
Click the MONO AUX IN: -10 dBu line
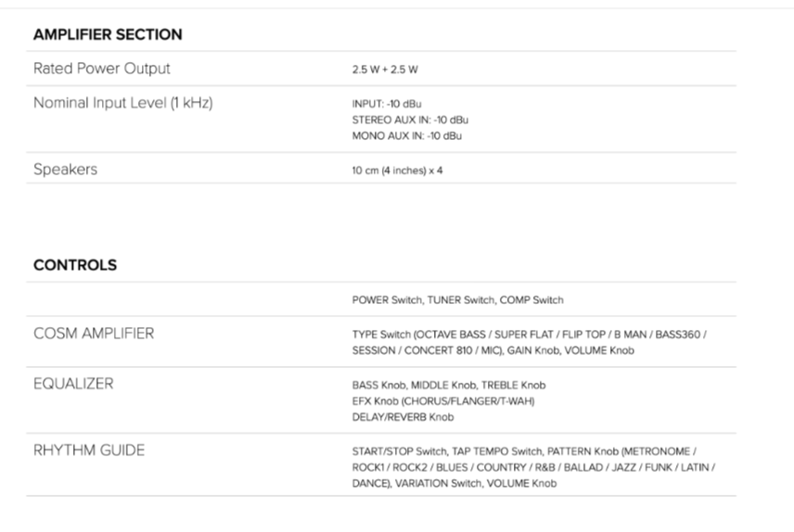406,135
